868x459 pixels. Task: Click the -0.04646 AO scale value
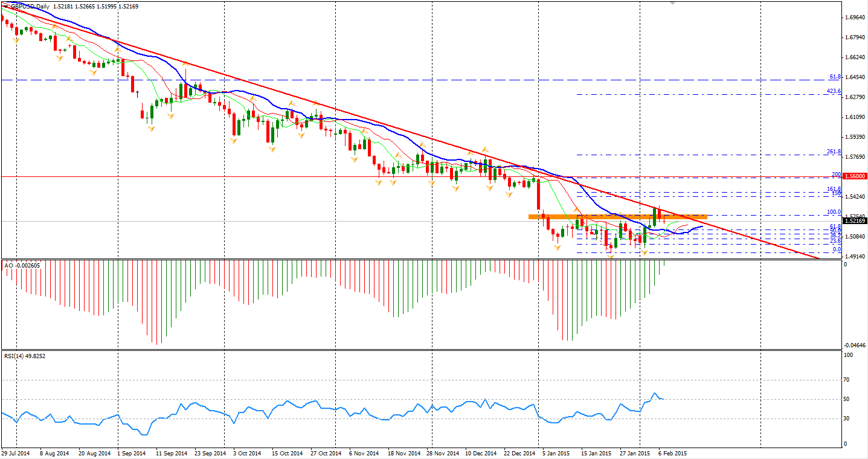[854, 345]
